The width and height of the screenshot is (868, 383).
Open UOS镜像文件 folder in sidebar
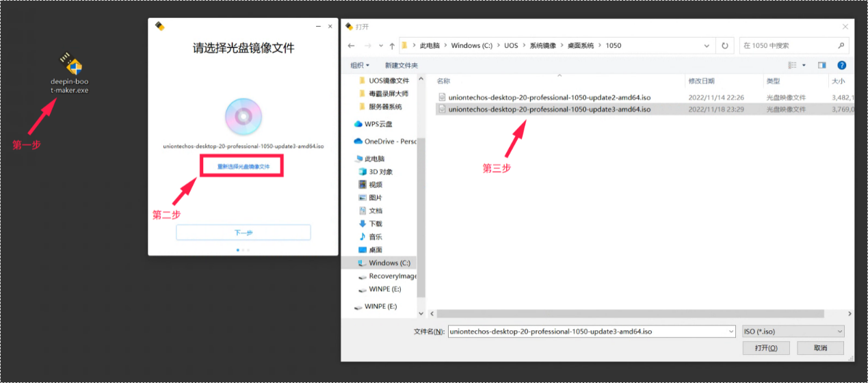click(389, 81)
